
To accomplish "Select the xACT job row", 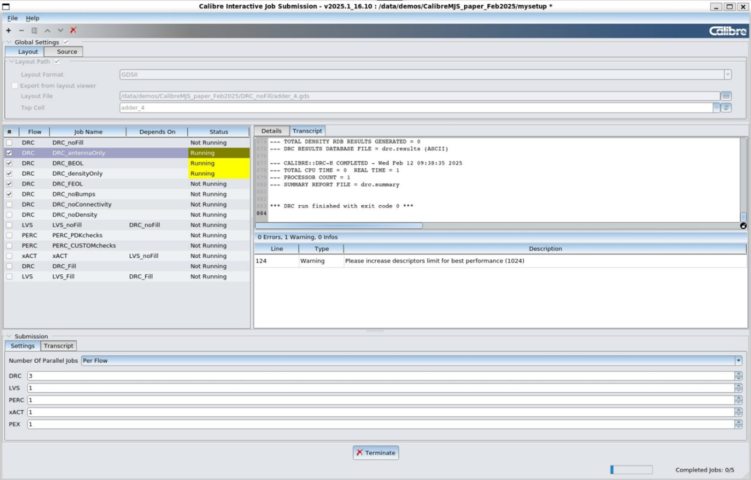I will click(x=127, y=256).
